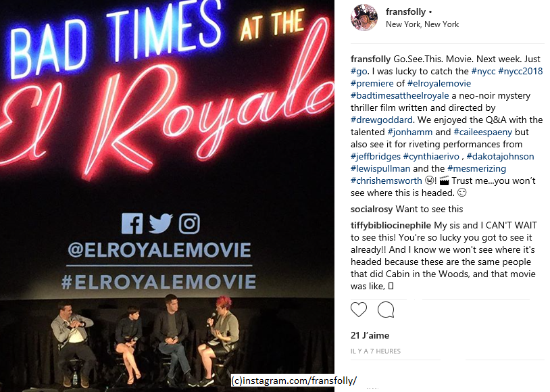Follow the #nycc2018 hashtag link
Image resolution: width=550 pixels, height=392 pixels.
point(520,71)
